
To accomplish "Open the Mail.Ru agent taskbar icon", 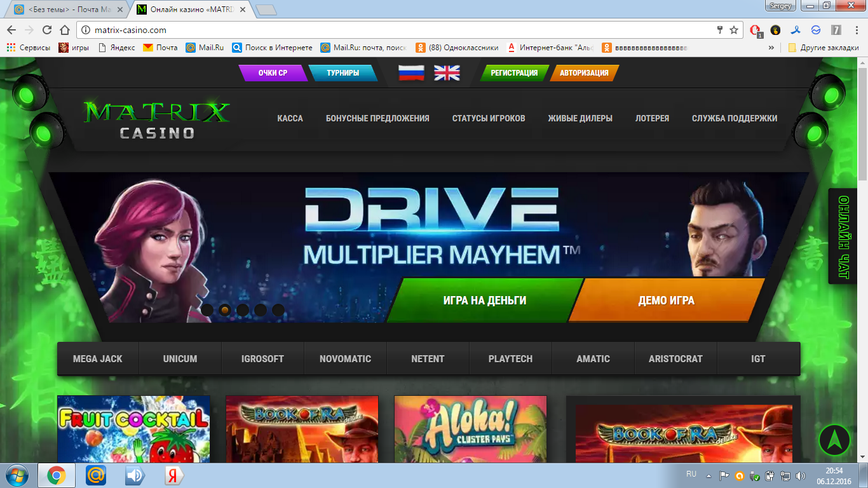I will tap(96, 475).
